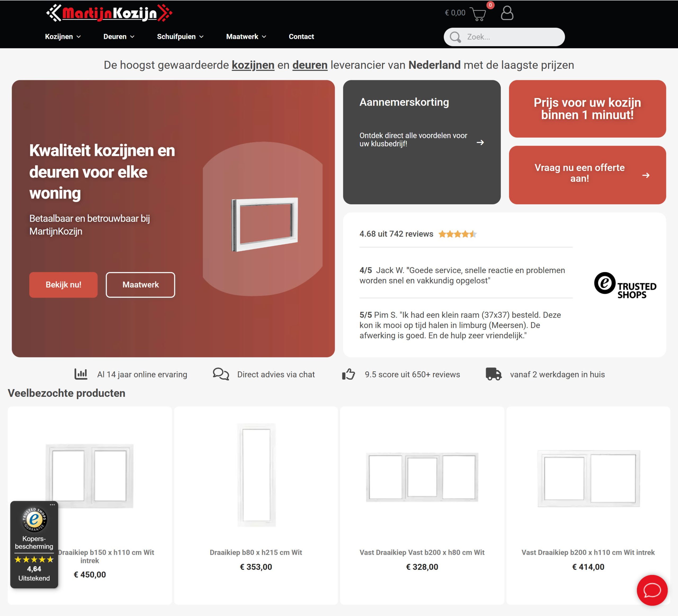Click the 4,64 Uitstekend rating on badge
This screenshot has width=678, height=616.
34,573
